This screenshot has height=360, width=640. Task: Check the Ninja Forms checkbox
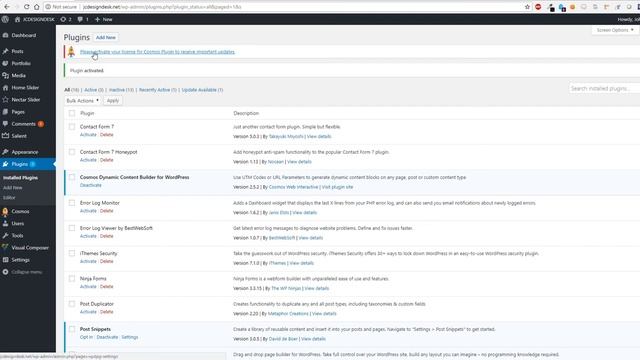[x=72, y=279]
